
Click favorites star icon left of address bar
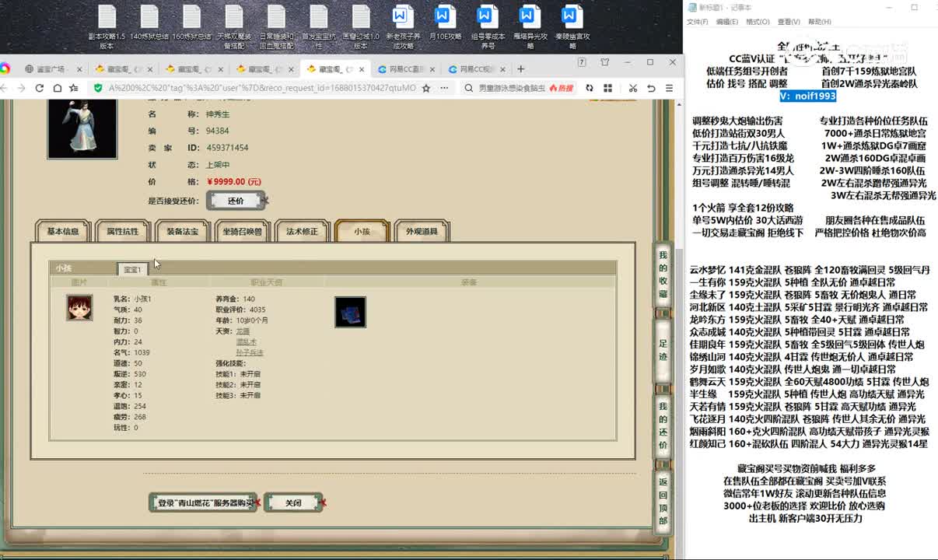point(74,88)
